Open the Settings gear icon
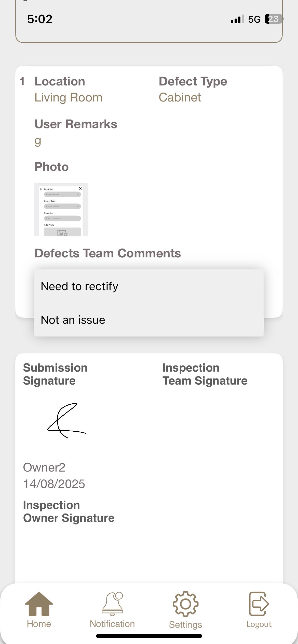Image resolution: width=298 pixels, height=644 pixels. [x=185, y=604]
